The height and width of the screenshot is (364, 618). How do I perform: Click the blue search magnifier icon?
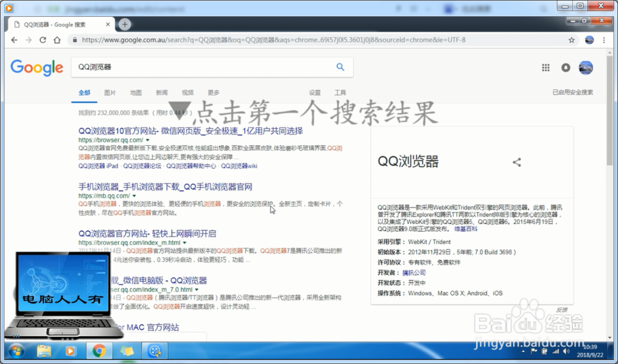[340, 67]
